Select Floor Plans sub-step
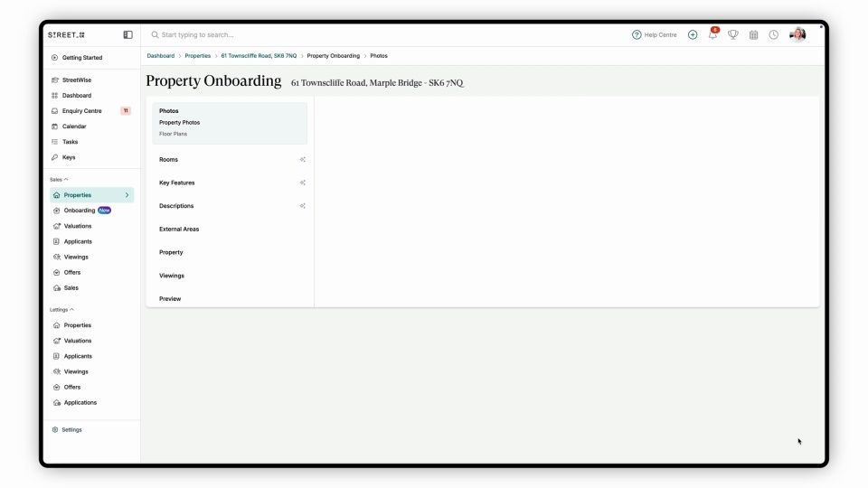The image size is (868, 488). [x=174, y=134]
